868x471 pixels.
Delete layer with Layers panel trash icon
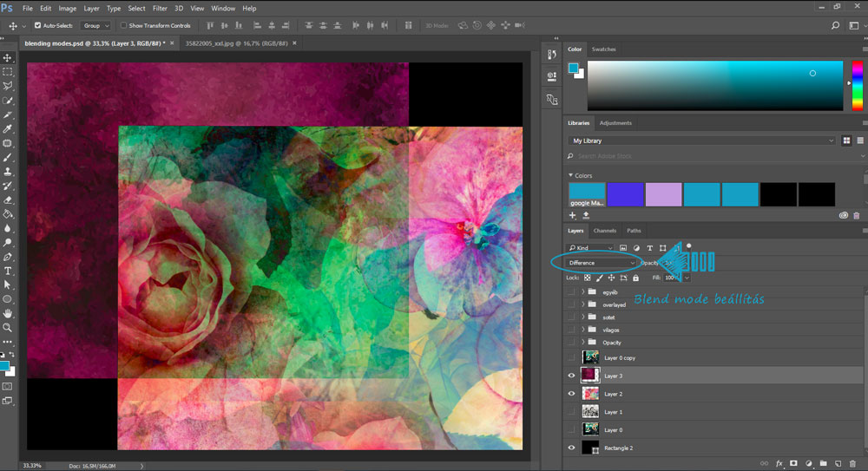click(x=852, y=463)
